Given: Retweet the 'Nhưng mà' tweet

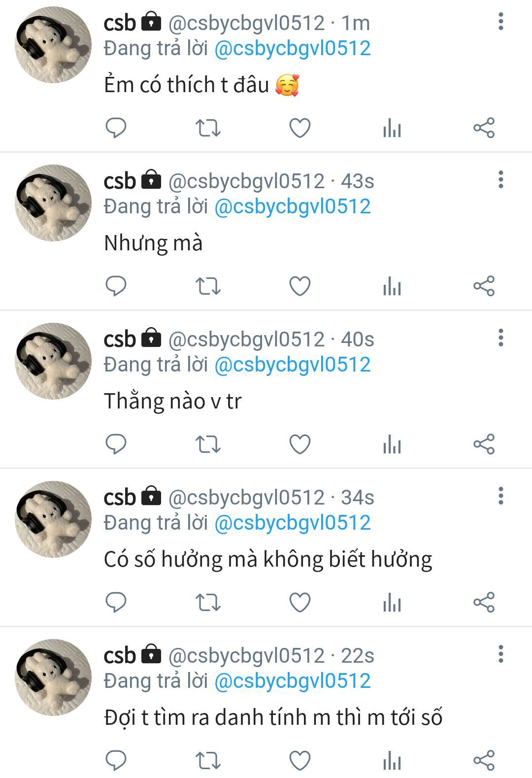Looking at the screenshot, I should tap(208, 286).
